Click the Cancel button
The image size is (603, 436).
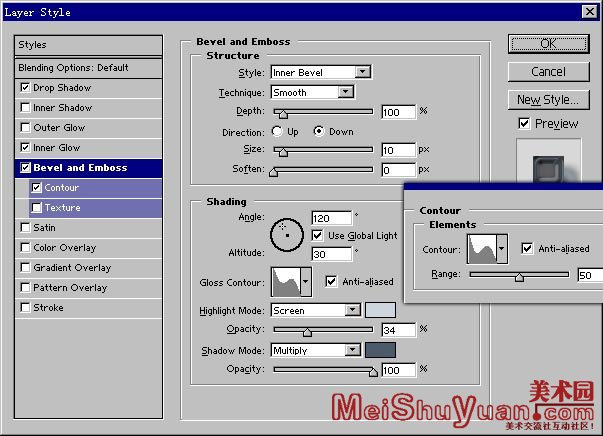pos(548,72)
